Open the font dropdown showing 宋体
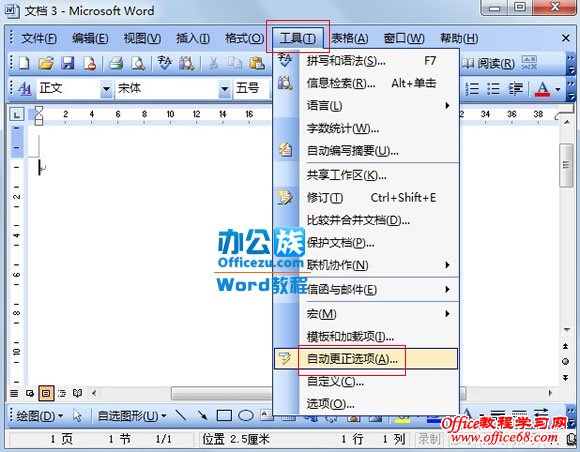 tap(224, 89)
